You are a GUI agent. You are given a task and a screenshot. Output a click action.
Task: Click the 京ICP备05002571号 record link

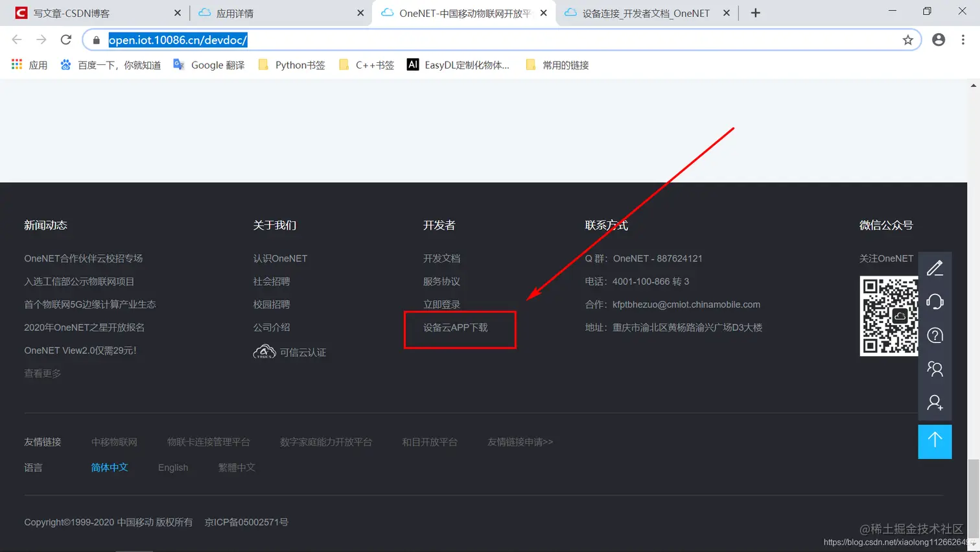(246, 522)
